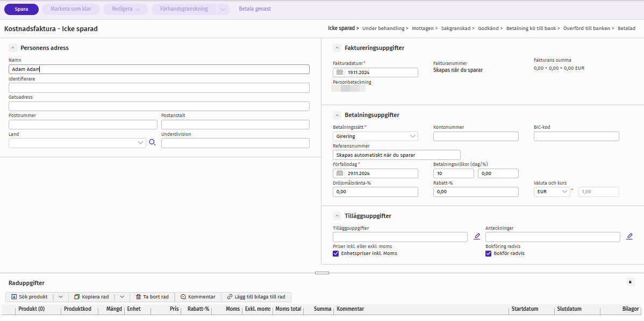Image resolution: width=644 pixels, height=321 pixels.
Task: Toggle Enhetspriser inkl. Moms checkbox
Action: tap(335, 253)
